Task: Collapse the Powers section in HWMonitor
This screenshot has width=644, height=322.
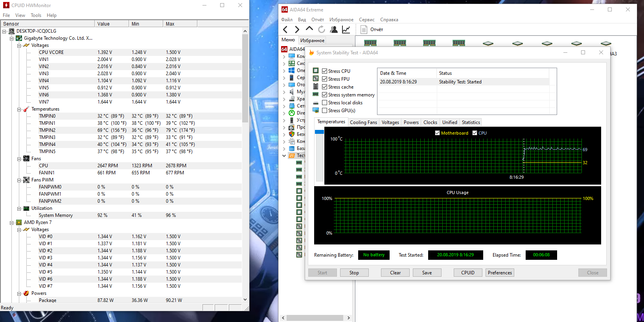Action: 19,293
